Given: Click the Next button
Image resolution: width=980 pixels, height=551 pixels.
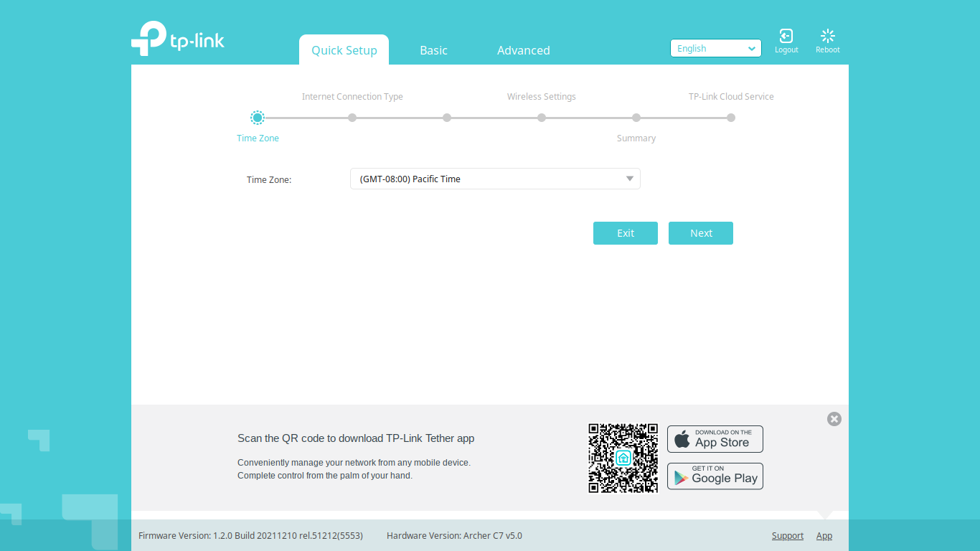Looking at the screenshot, I should click(x=701, y=233).
